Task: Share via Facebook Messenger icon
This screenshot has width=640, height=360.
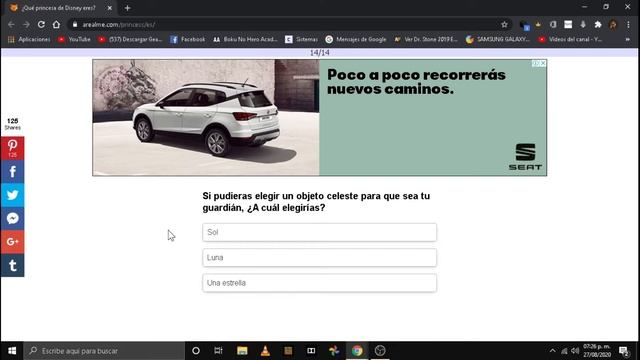Action: 13,218
